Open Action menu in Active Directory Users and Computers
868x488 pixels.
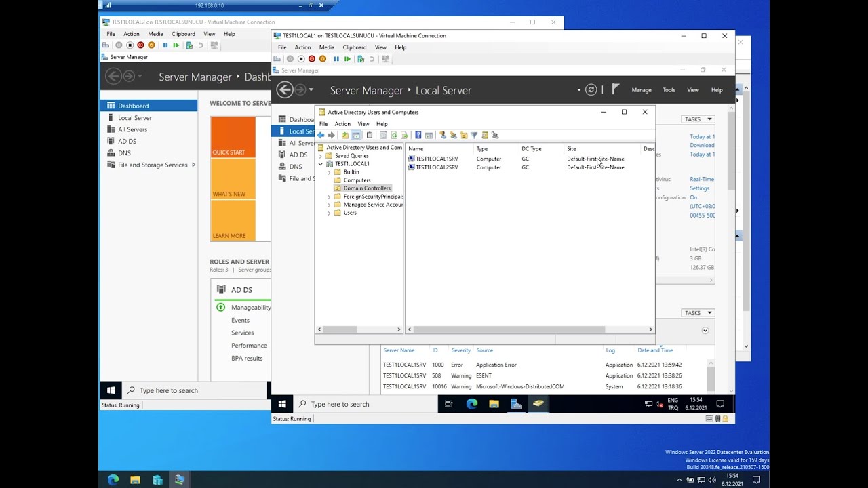(x=342, y=124)
